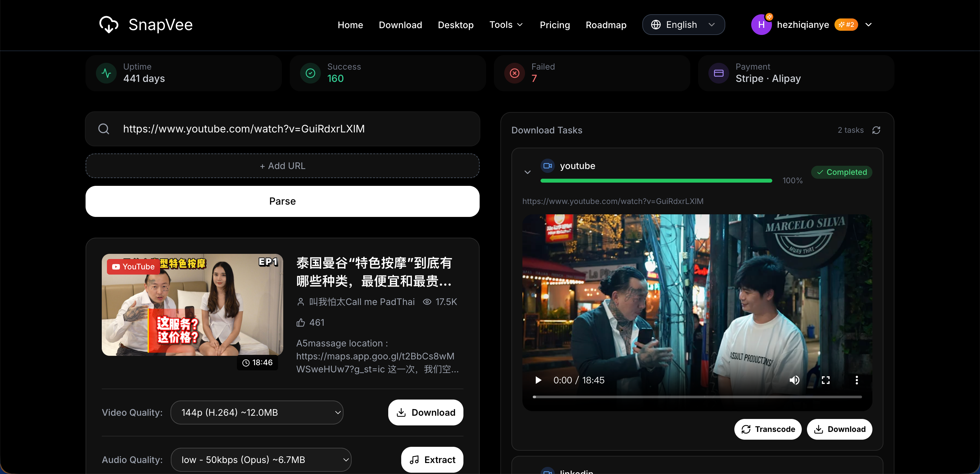Click the Uptime activity icon
Viewport: 980px width, 474px height.
(x=106, y=73)
